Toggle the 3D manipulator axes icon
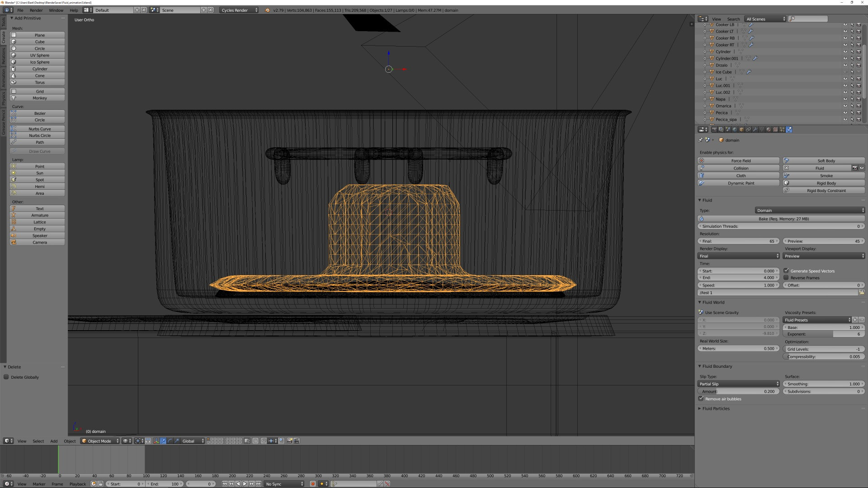Image resolution: width=868 pixels, height=488 pixels. pos(156,441)
